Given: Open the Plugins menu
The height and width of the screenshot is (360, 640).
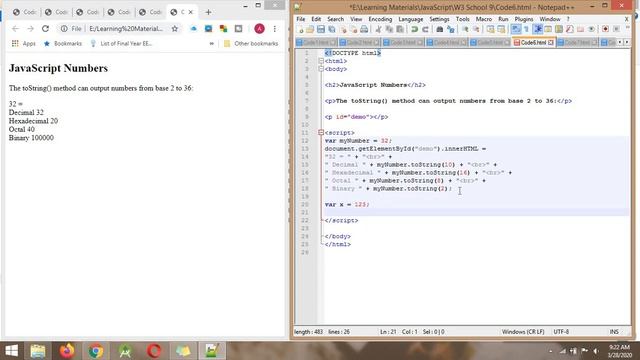Looking at the screenshot, I should 524,19.
